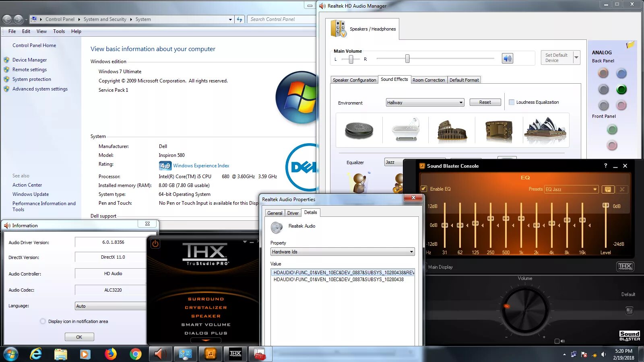Open the Language dropdown set to Auto

click(x=111, y=306)
